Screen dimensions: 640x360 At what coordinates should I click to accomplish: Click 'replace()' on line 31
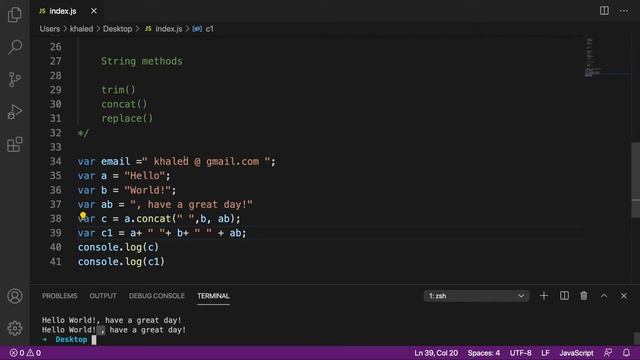click(127, 118)
